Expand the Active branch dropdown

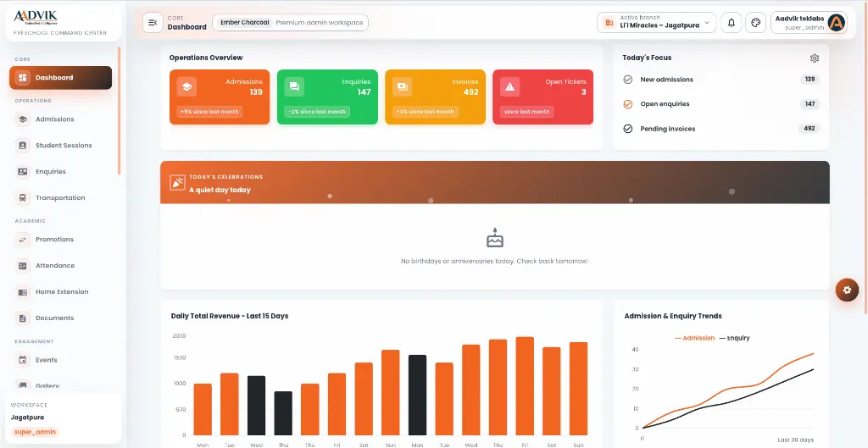click(657, 23)
